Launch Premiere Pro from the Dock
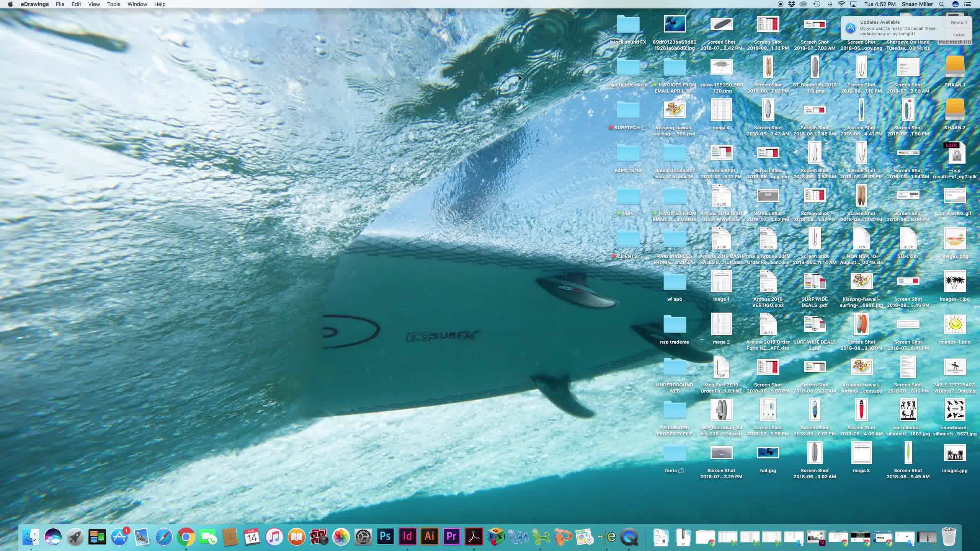Image resolution: width=980 pixels, height=551 pixels. (x=452, y=537)
